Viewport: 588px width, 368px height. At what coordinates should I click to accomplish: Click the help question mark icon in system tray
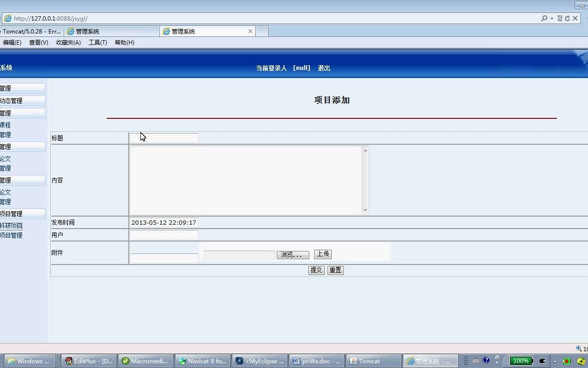click(486, 359)
